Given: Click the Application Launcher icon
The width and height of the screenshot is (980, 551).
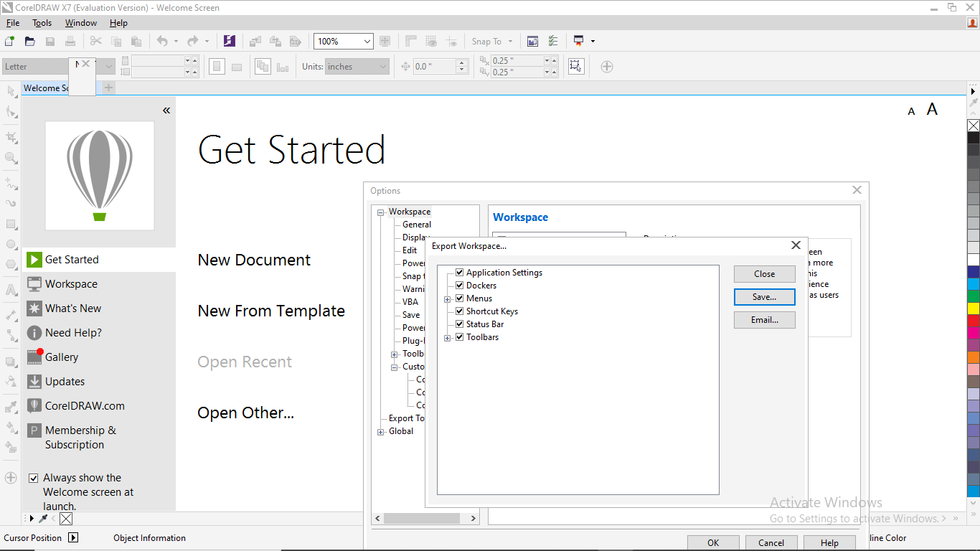Looking at the screenshot, I should pyautogui.click(x=578, y=41).
